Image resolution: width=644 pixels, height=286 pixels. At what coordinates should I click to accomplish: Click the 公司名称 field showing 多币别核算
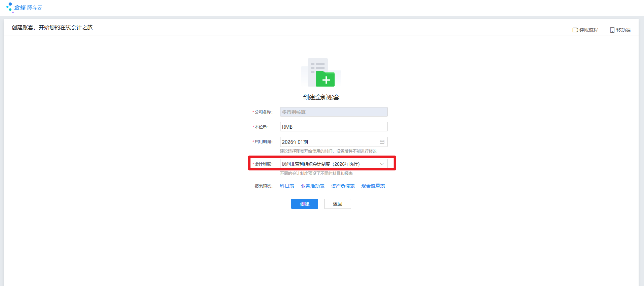[x=334, y=112]
